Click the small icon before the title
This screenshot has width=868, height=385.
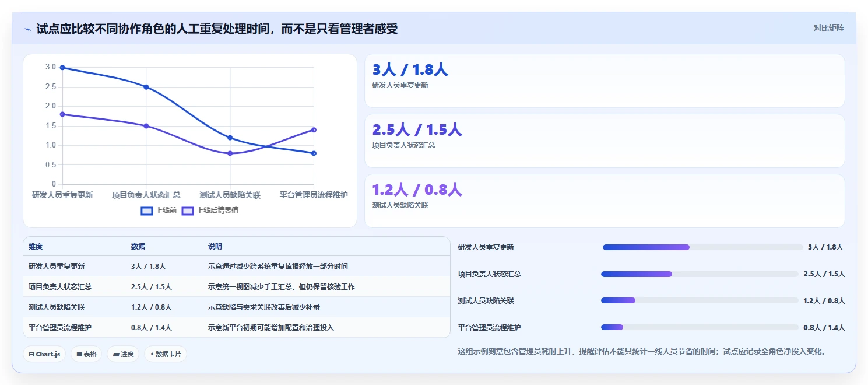click(x=27, y=29)
